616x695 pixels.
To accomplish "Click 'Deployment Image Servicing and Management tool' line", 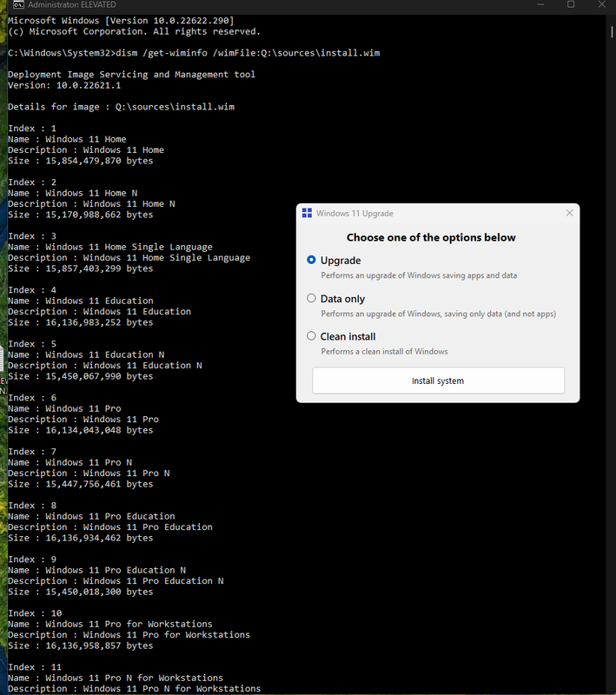I will (x=131, y=75).
